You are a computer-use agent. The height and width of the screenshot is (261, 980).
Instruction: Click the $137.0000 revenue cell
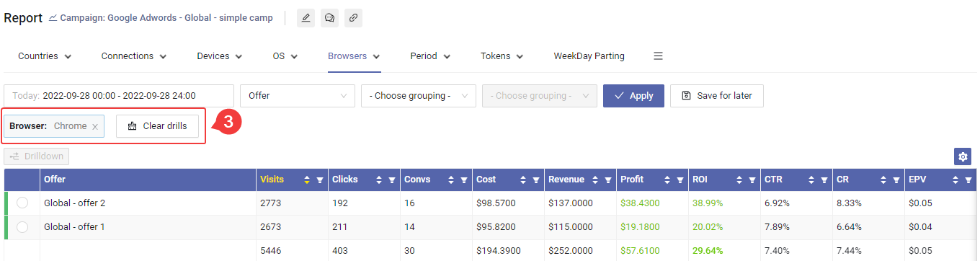click(580, 203)
